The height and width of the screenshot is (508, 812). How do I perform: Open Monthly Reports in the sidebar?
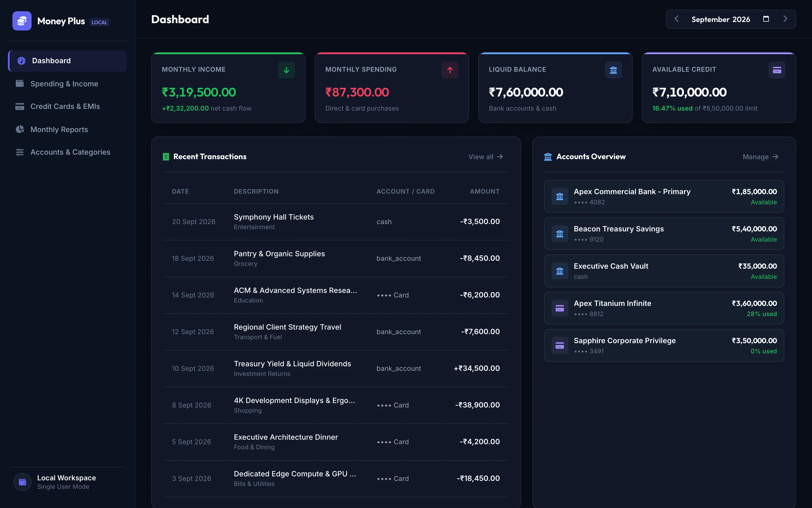tap(67, 129)
